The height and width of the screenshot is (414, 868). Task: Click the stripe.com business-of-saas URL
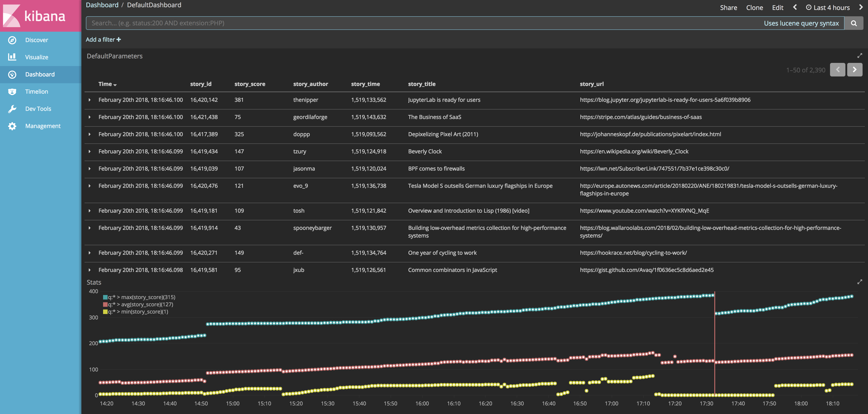click(x=641, y=117)
